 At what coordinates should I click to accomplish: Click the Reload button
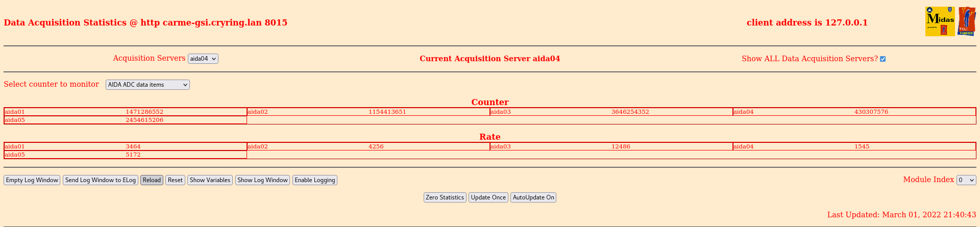click(152, 180)
